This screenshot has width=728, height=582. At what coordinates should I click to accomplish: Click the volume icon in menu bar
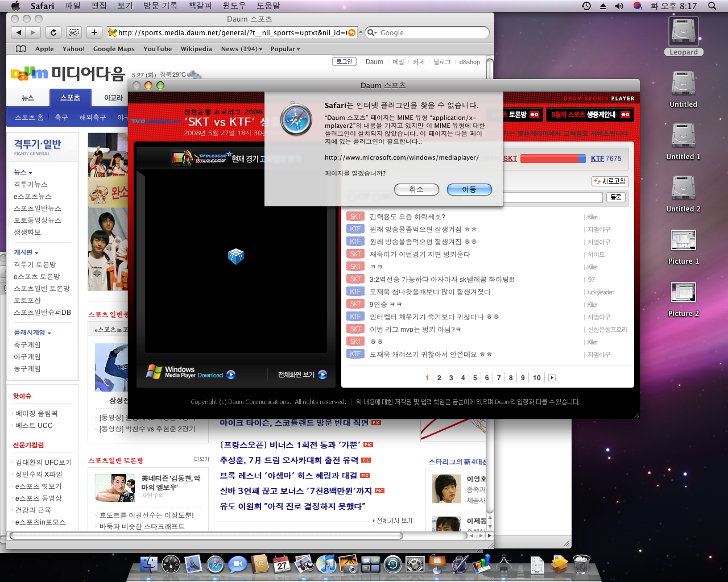coord(619,6)
